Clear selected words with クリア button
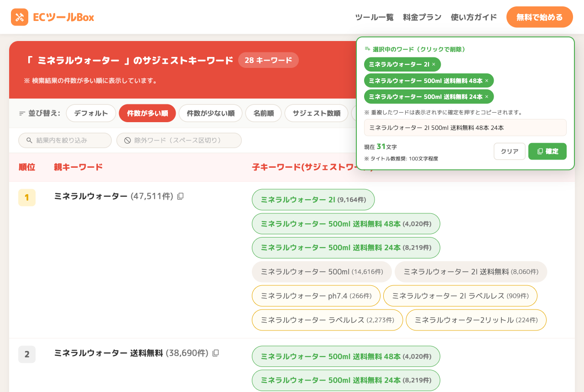The width and height of the screenshot is (584, 392). 510,151
